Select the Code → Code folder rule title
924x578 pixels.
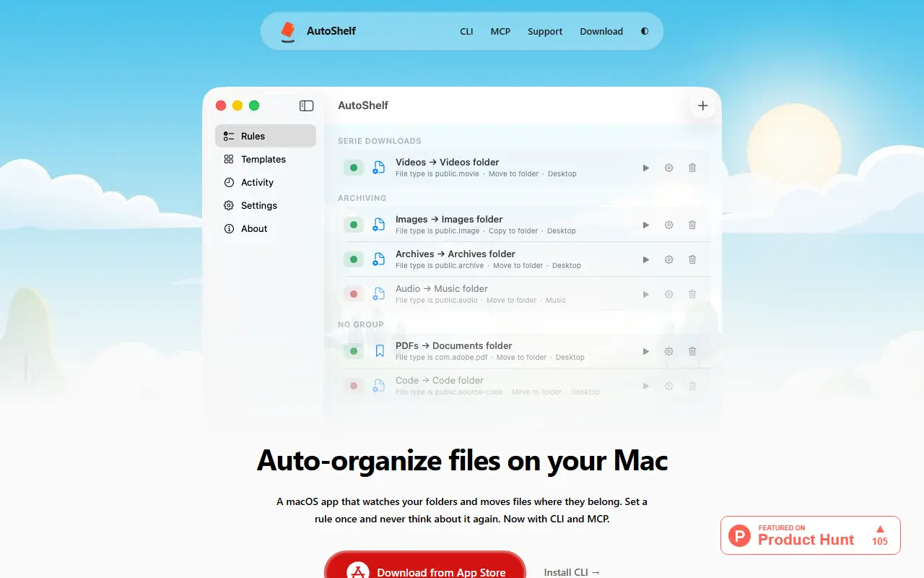pos(440,380)
